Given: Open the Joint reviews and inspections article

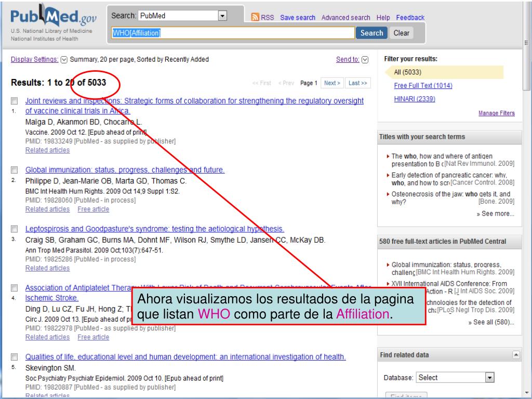Looking at the screenshot, I should point(194,106).
